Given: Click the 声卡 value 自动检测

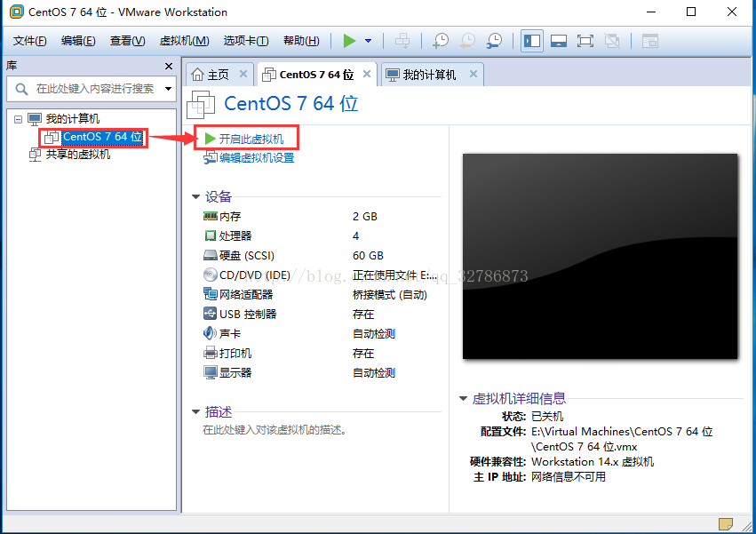Looking at the screenshot, I should [374, 334].
